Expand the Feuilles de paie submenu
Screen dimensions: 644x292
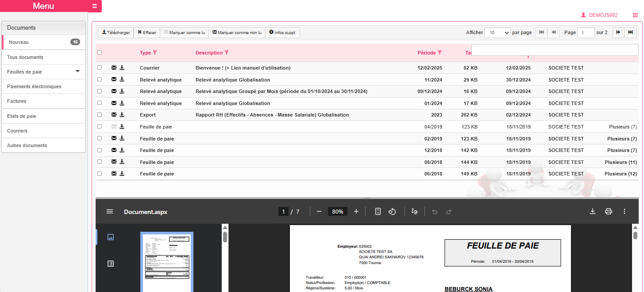pos(77,71)
